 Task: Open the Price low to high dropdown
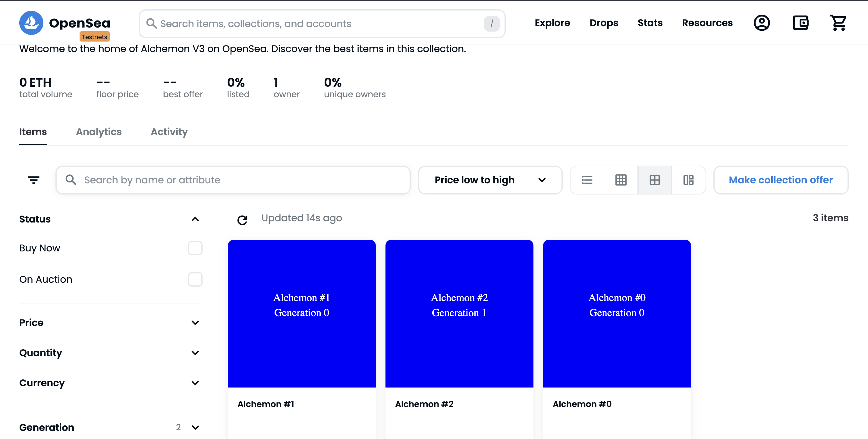[x=490, y=180]
